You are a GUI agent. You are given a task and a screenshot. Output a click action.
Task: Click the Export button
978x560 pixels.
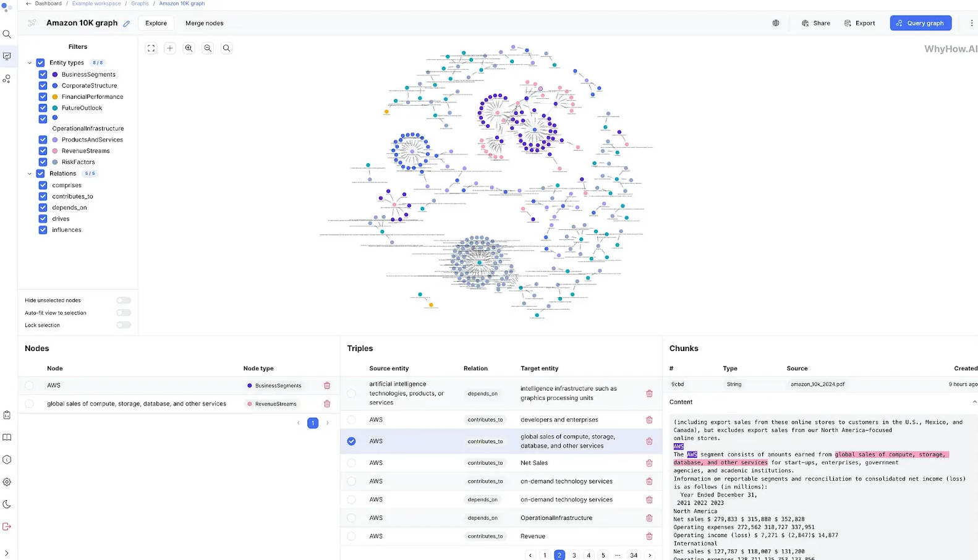point(860,23)
